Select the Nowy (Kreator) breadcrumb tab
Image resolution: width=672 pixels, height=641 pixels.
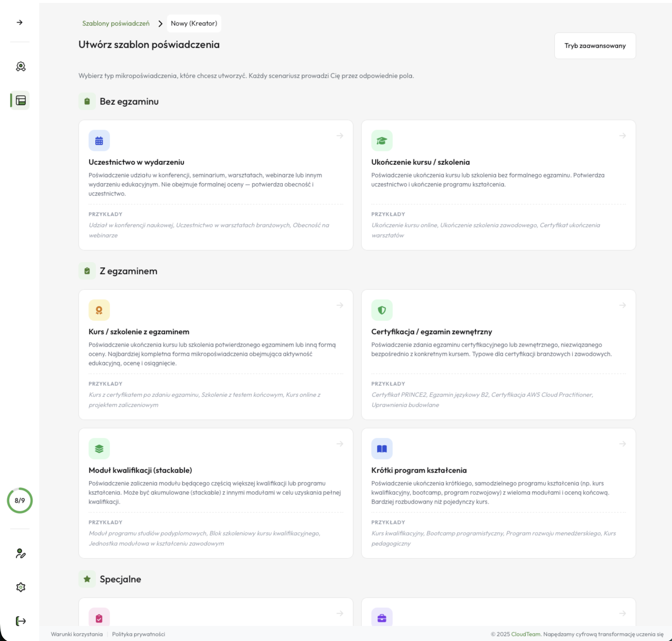194,23
